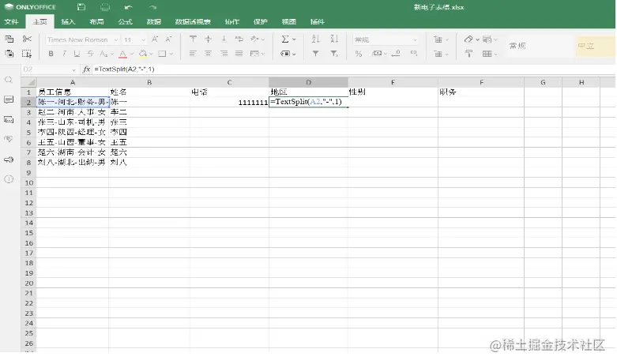The width and height of the screenshot is (617, 364).
Task: Open the feedback megaphone icon in sidebar
Action: coord(9,159)
